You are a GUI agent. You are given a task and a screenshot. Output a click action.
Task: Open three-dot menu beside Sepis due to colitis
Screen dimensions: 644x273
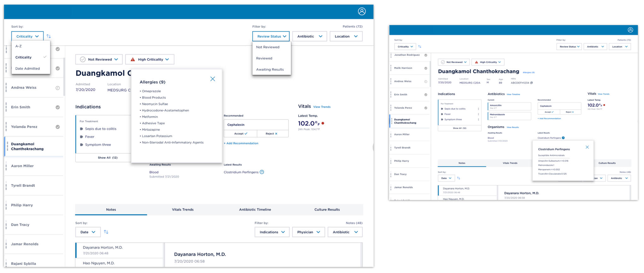478,109
